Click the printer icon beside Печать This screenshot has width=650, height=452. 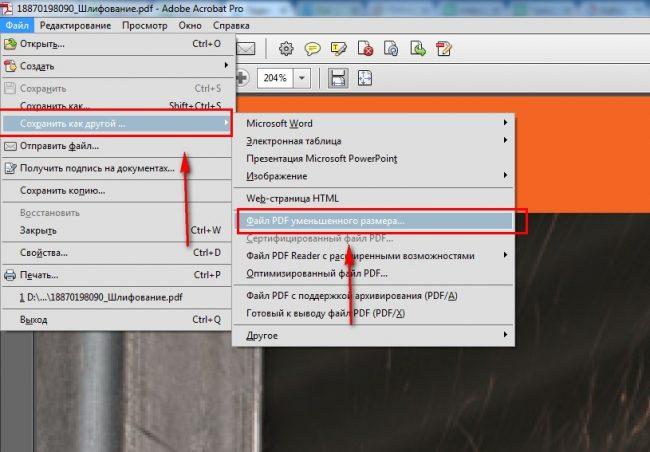(x=10, y=275)
